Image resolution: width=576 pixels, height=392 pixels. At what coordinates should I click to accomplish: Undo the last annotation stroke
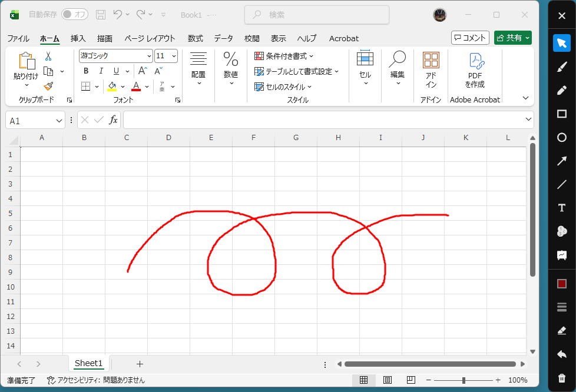pyautogui.click(x=561, y=354)
